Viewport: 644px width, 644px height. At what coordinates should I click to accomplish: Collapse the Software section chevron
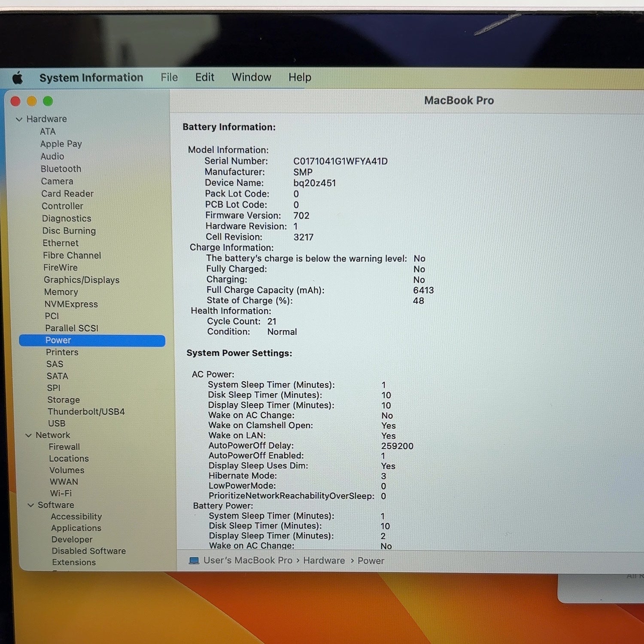pyautogui.click(x=30, y=505)
